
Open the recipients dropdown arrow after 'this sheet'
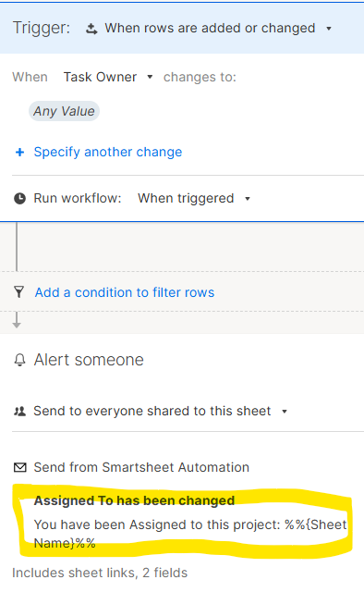[x=285, y=411]
